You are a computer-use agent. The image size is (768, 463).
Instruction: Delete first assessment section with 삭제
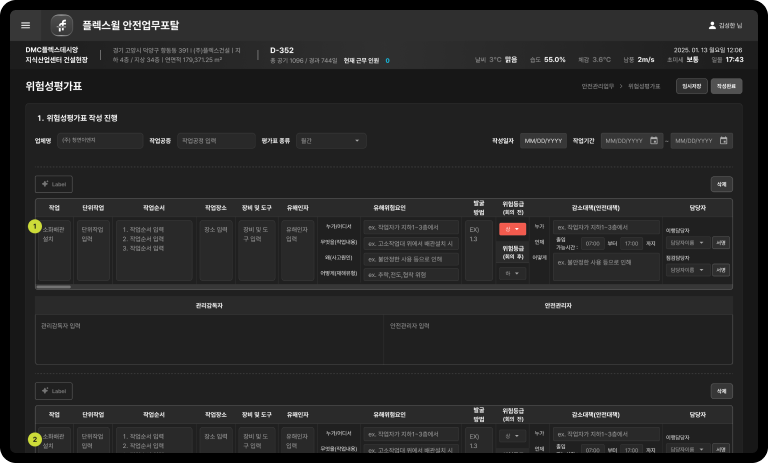point(721,184)
